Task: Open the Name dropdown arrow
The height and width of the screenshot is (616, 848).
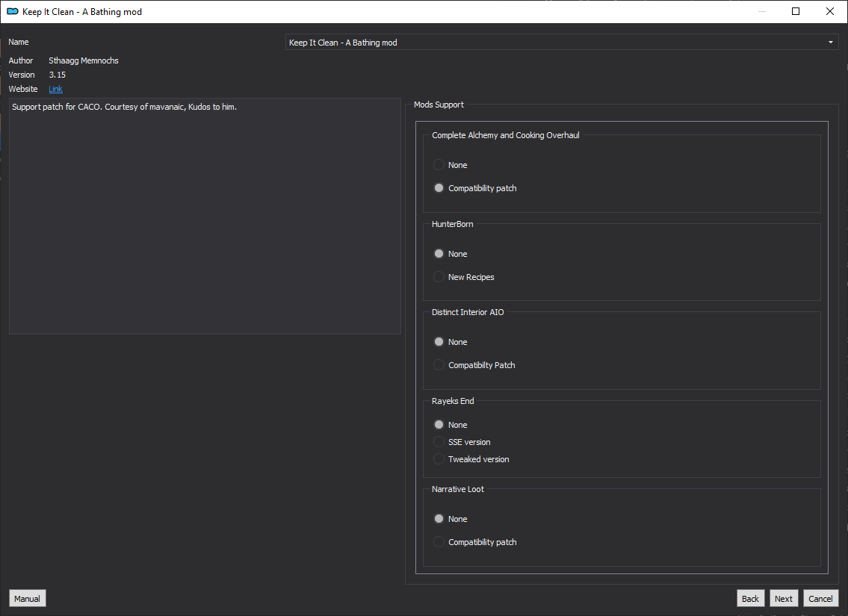Action: point(831,42)
